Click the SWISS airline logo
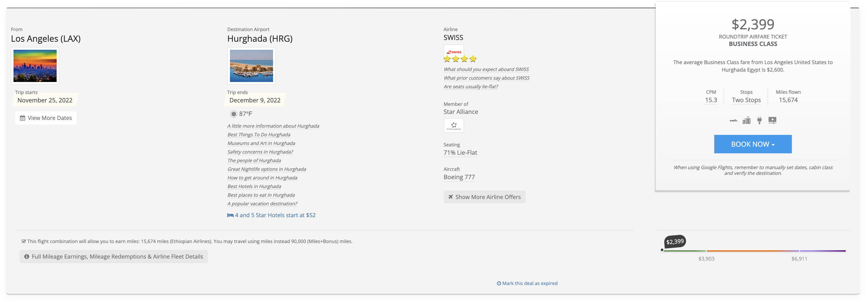868x302 pixels. (454, 51)
